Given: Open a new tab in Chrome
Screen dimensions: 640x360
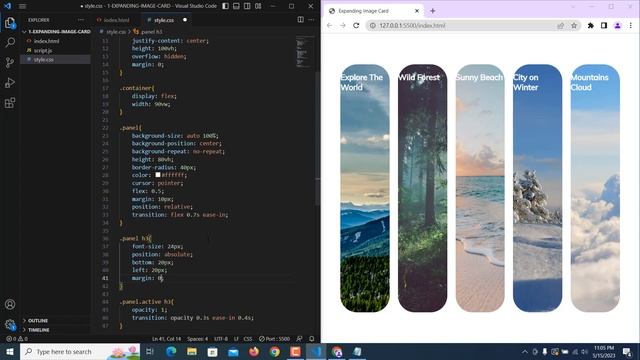Looking at the screenshot, I should click(433, 11).
